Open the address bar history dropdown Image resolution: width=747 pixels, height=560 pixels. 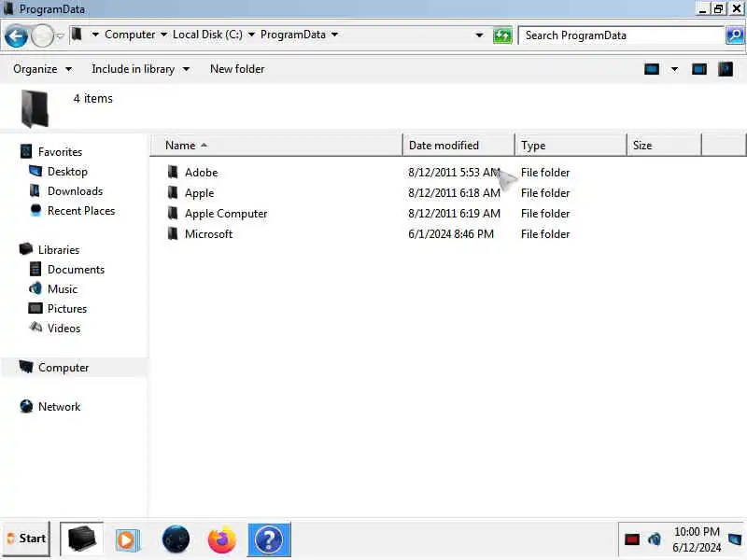(479, 35)
